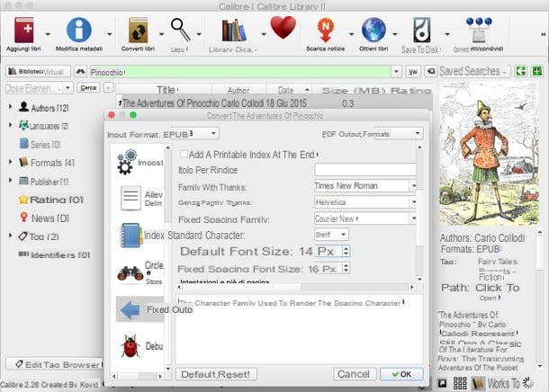
Task: Select News in tag browser
Action: (44, 218)
